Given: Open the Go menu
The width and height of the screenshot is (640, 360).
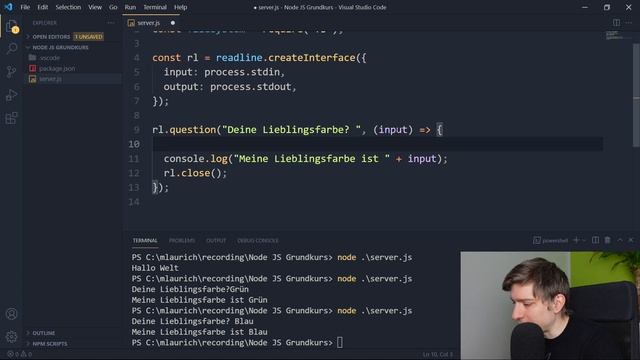Looking at the screenshot, I should click(113, 7).
